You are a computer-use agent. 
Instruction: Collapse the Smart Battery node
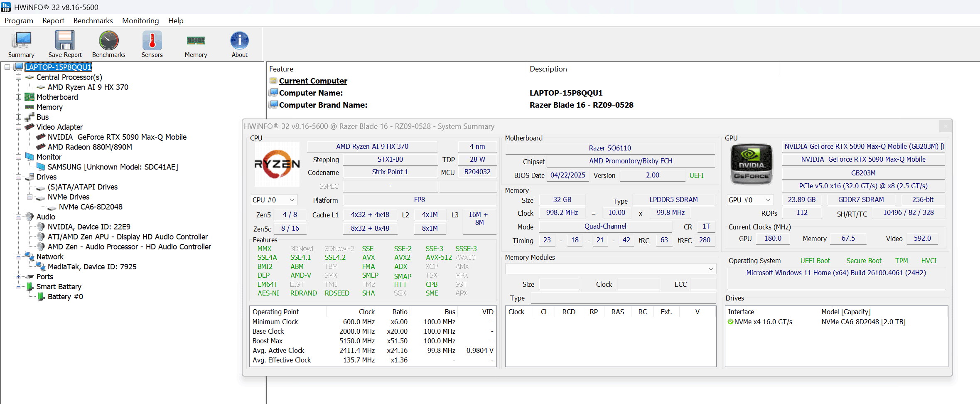pos(19,286)
